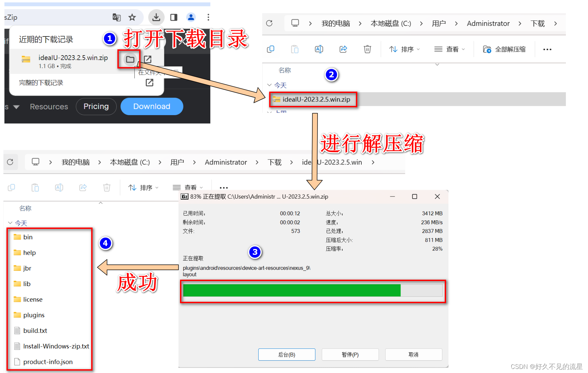Click idealU-2023.2.5.win.zip in recent downloads
Viewport: 588px width, 373px height.
point(73,58)
